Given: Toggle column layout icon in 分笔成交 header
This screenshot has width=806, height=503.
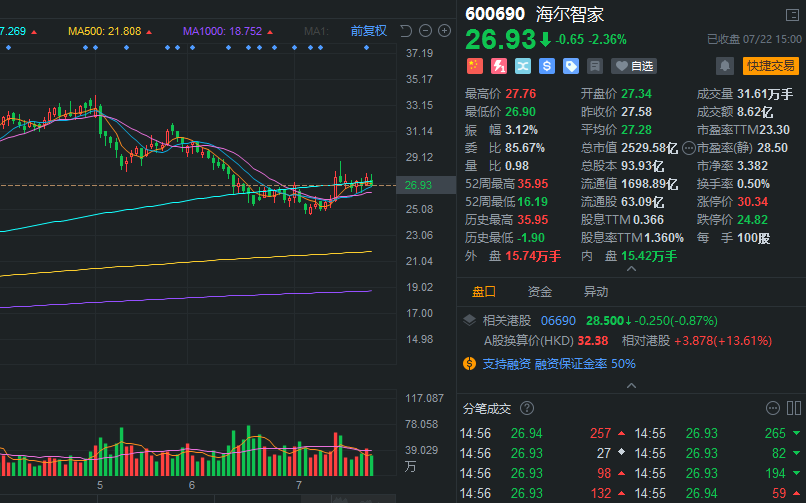Looking at the screenshot, I should [x=794, y=408].
